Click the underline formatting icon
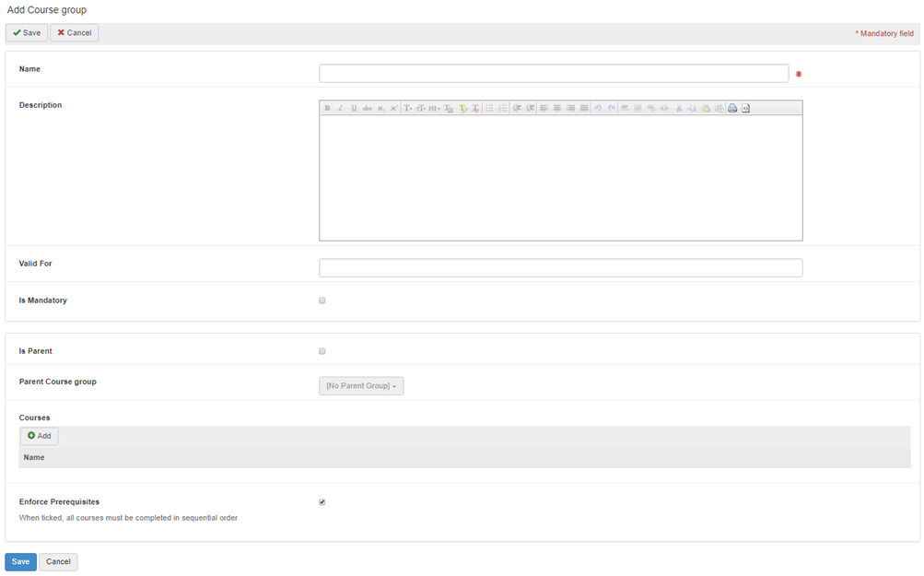924x576 pixels. tap(354, 108)
